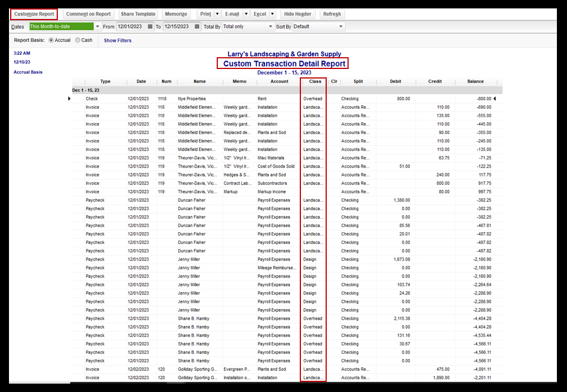Click the Customize Report button

point(34,14)
